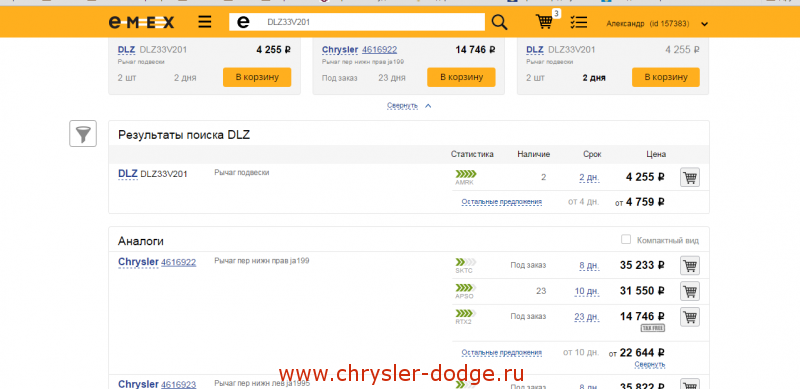Click the search magnifier icon
The width and height of the screenshot is (800, 389).
499,22
